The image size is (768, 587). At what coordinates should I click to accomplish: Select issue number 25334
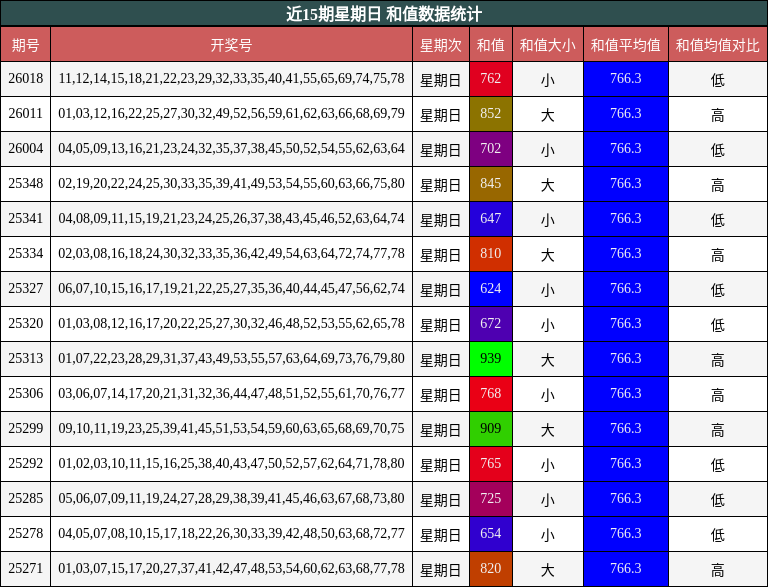pos(25,254)
